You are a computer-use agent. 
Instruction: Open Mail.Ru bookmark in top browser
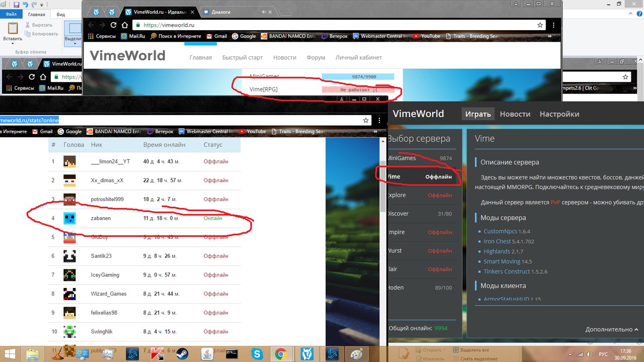coord(134,36)
